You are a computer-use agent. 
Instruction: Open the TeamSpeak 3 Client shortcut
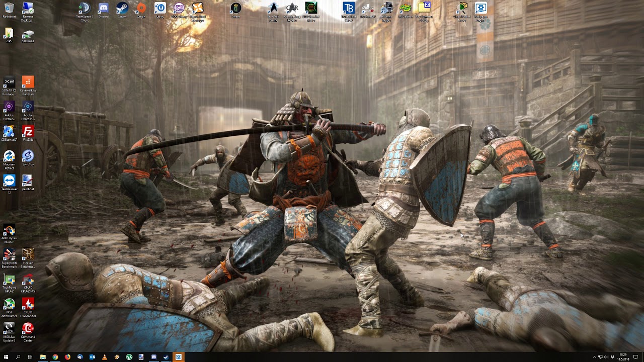[x=85, y=9]
